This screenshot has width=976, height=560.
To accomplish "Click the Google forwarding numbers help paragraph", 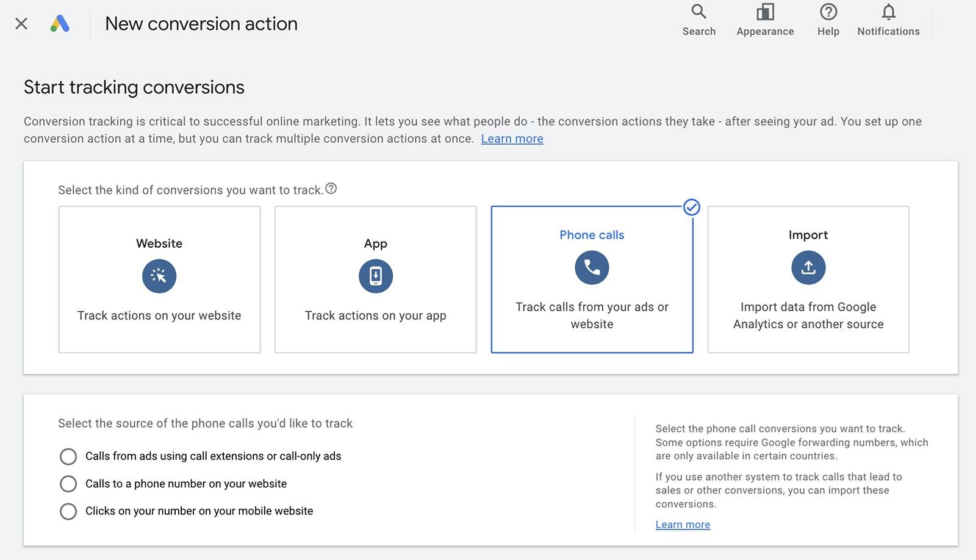I will [x=792, y=442].
